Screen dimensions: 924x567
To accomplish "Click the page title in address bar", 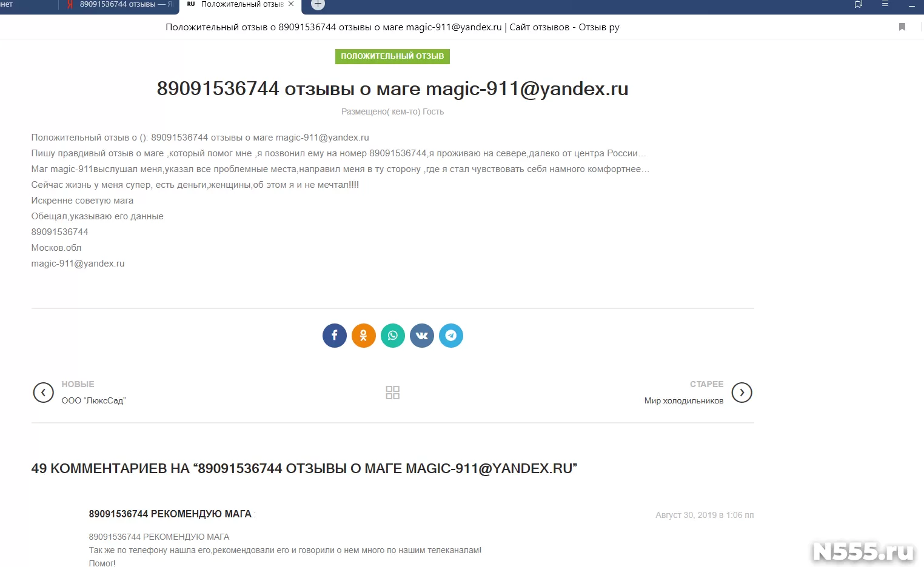I will [x=392, y=27].
